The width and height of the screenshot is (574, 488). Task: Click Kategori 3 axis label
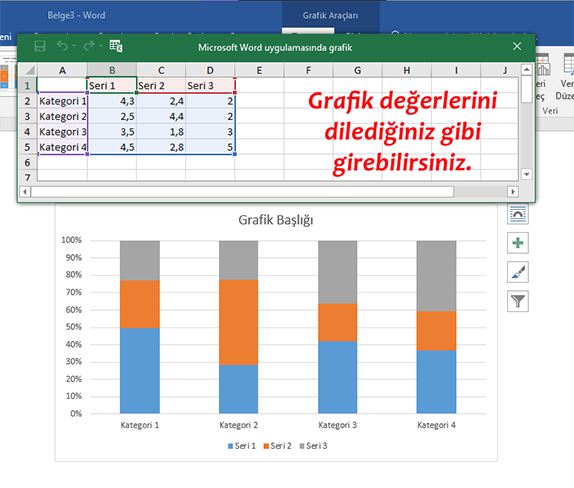[x=338, y=425]
